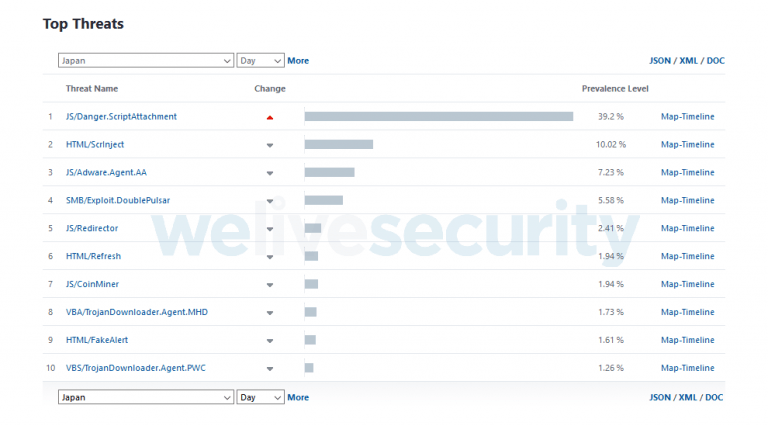Sort by the Prevalence Level column header
This screenshot has width=768, height=426.
coord(615,89)
